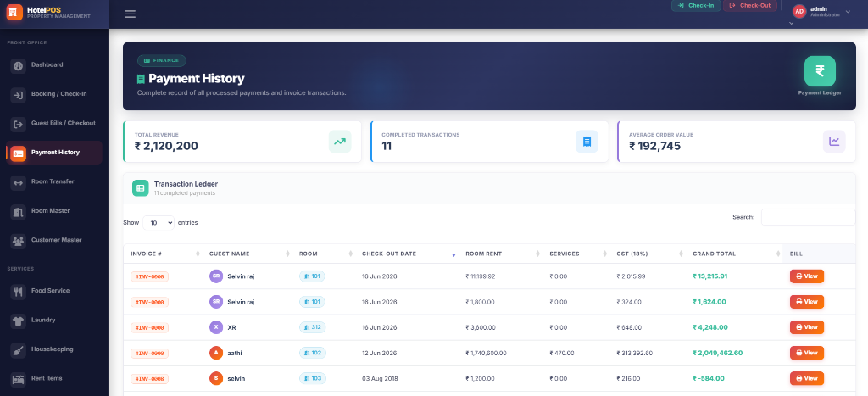868x396 pixels.
Task: Click the FINANCE badge in banner
Action: (x=162, y=60)
